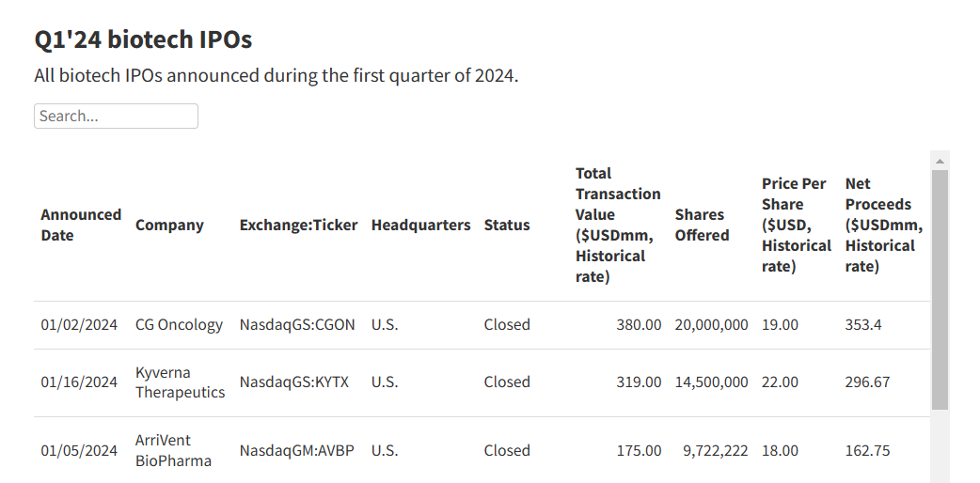Screen dimensions: 980x483
Task: Select the ArriVent BioPharma company cell
Action: pos(173,450)
